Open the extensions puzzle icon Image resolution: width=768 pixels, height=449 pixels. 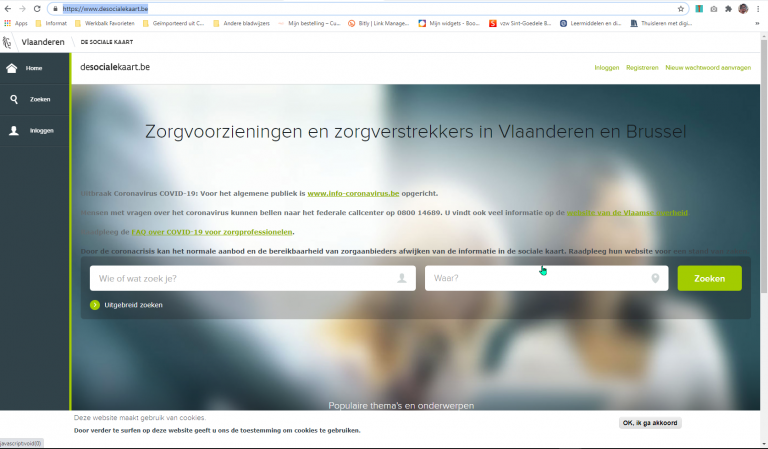(x=728, y=9)
